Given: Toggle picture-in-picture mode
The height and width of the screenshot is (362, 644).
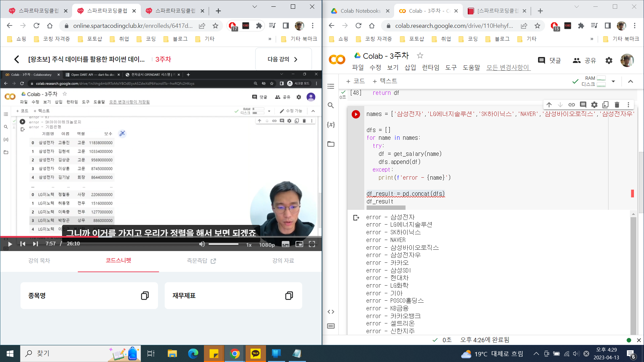Looking at the screenshot, I should tap(299, 244).
